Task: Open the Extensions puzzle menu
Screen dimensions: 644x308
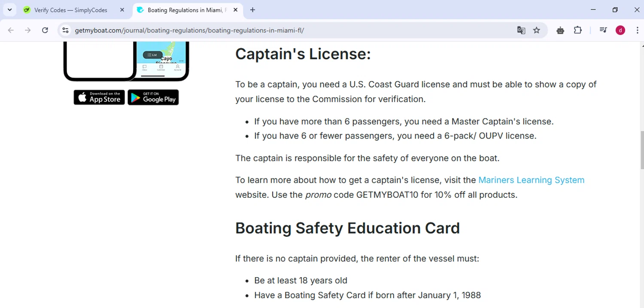Action: pyautogui.click(x=578, y=30)
